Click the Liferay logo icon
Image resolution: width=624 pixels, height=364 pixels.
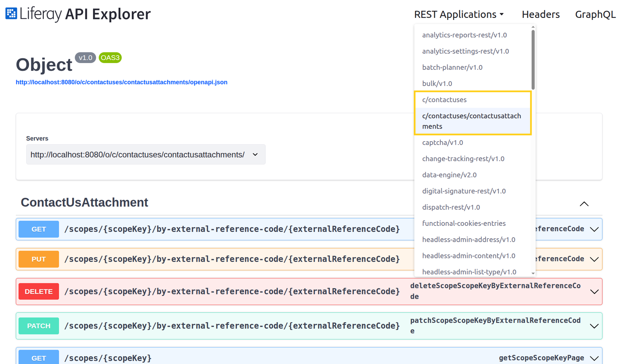pyautogui.click(x=11, y=13)
